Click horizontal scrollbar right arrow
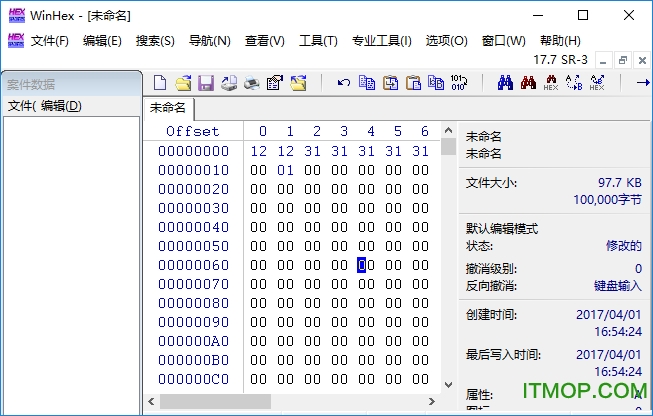 (x=432, y=401)
